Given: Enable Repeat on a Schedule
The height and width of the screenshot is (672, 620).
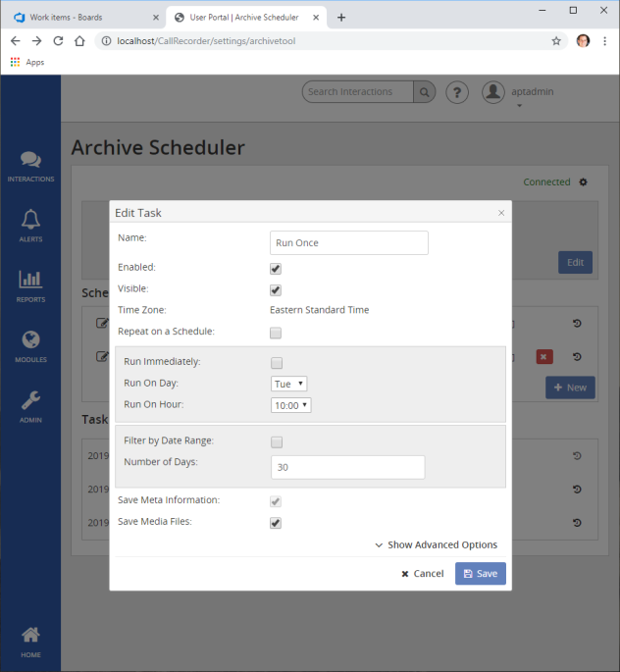Looking at the screenshot, I should click(x=276, y=333).
